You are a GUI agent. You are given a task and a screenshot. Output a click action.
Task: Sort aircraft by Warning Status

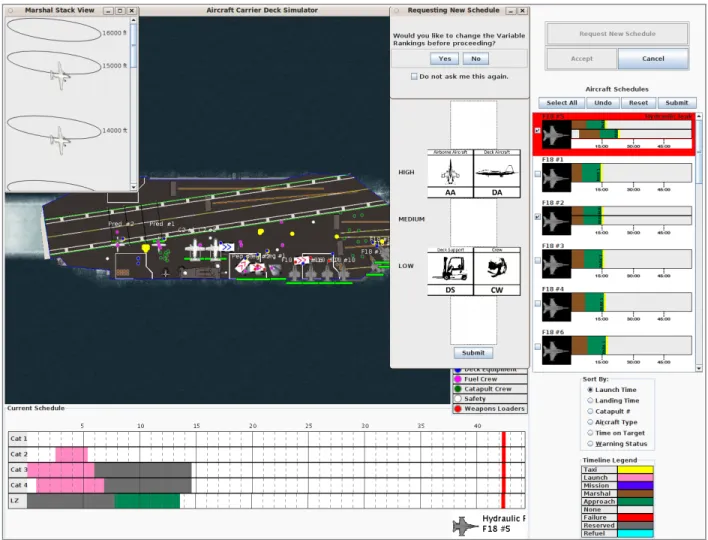(590, 444)
